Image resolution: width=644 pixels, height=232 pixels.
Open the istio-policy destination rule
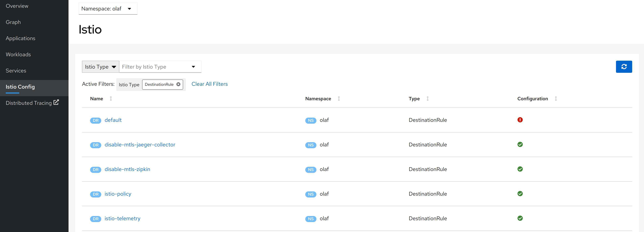tap(118, 194)
